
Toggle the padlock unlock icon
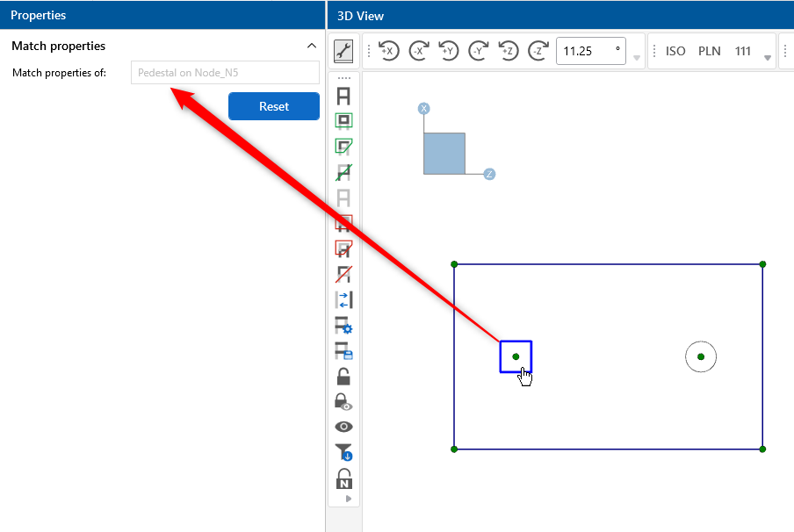point(343,377)
